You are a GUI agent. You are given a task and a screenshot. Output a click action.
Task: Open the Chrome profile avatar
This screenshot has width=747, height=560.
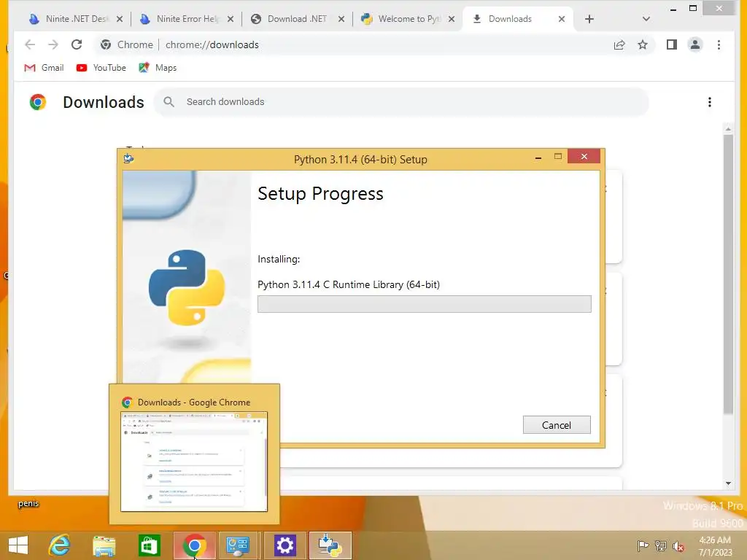pos(695,44)
